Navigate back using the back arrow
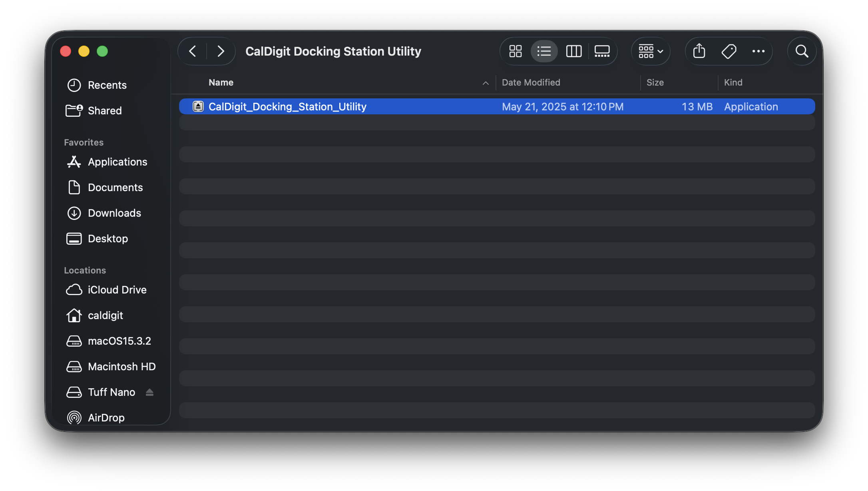The width and height of the screenshot is (868, 491). [192, 51]
